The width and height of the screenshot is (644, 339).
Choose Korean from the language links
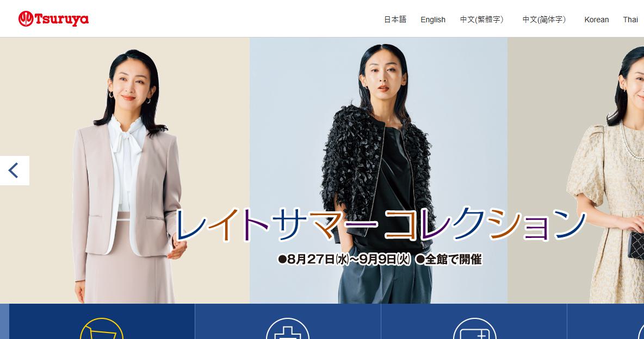[x=596, y=20]
